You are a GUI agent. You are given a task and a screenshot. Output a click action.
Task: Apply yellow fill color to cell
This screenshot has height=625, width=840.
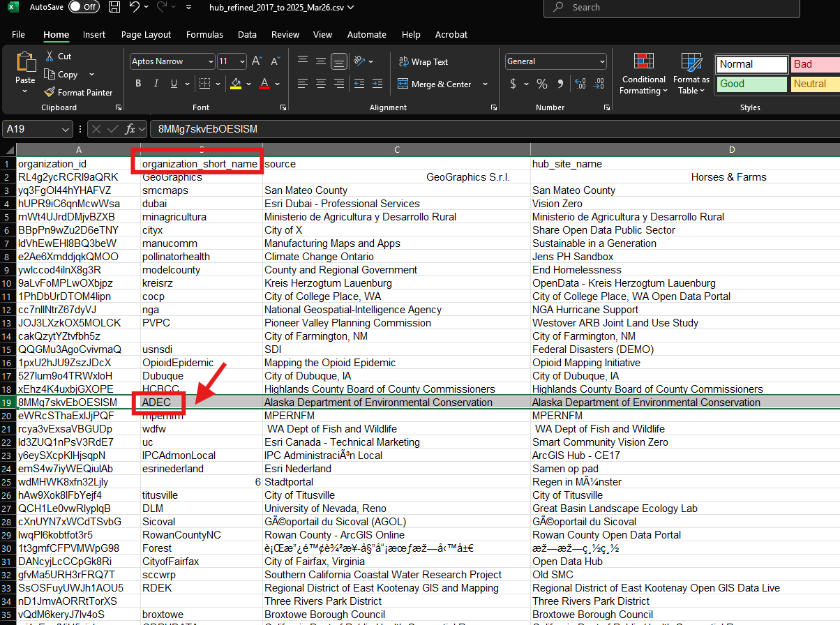point(236,84)
